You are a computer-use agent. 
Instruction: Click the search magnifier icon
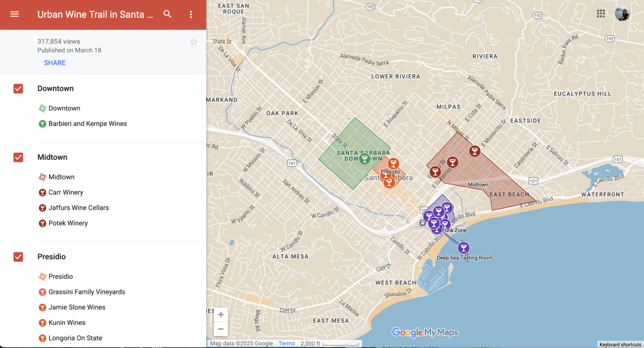[x=167, y=14]
